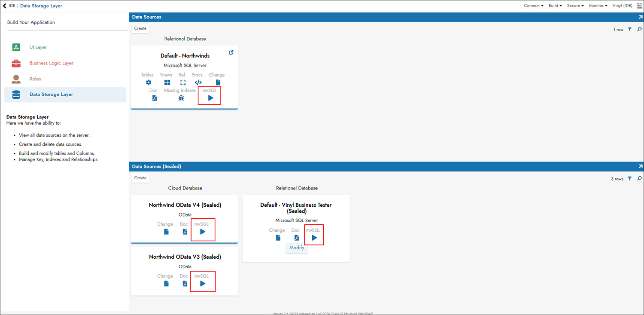Open Procs code icon for Northwinds
The image size is (644, 315).
point(198,83)
